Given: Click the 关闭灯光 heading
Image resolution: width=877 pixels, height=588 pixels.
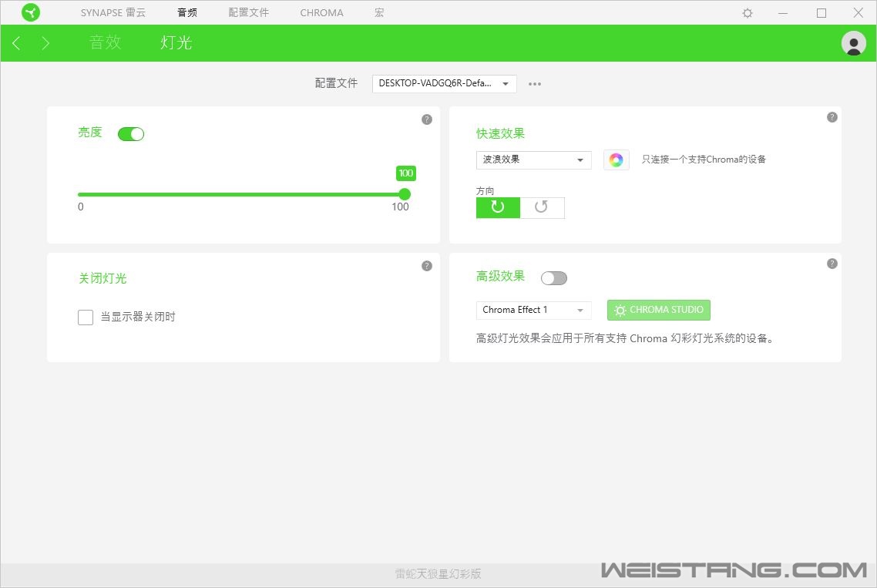Looking at the screenshot, I should (x=102, y=278).
